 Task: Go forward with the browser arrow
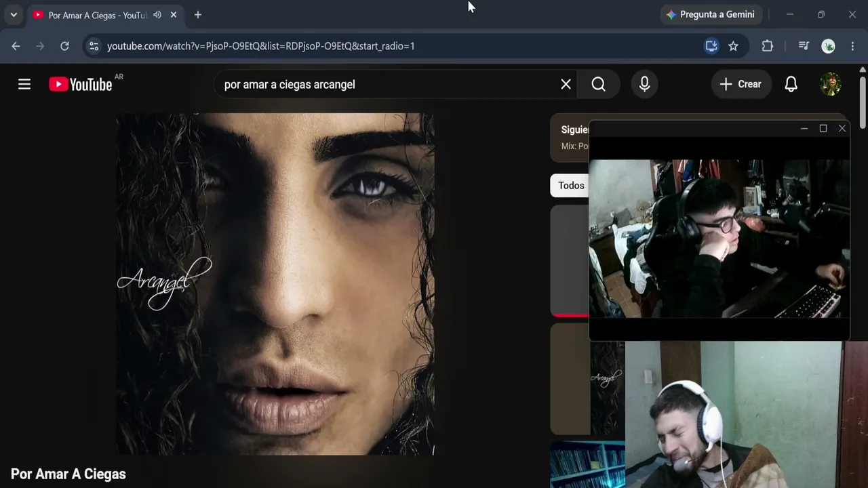coord(40,46)
